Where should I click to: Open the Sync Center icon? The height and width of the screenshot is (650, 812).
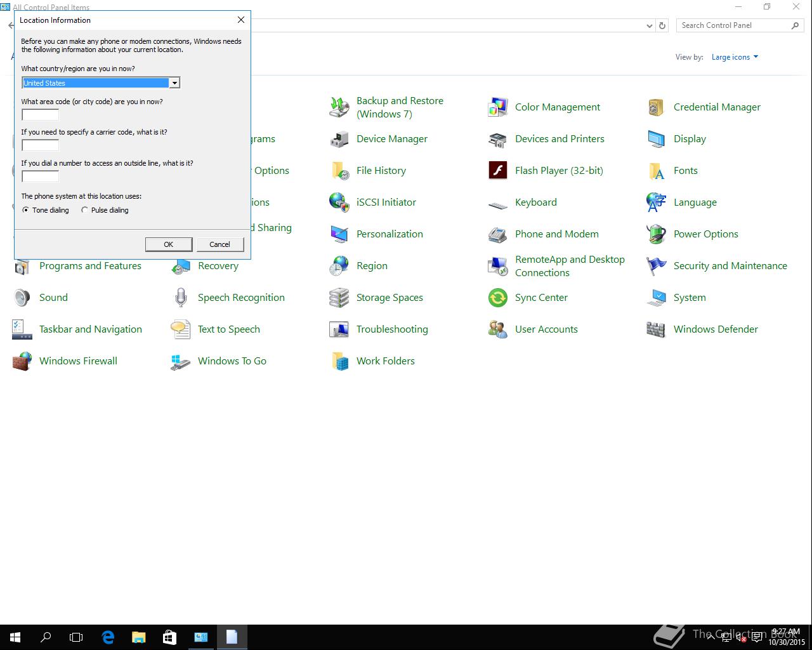pos(498,298)
